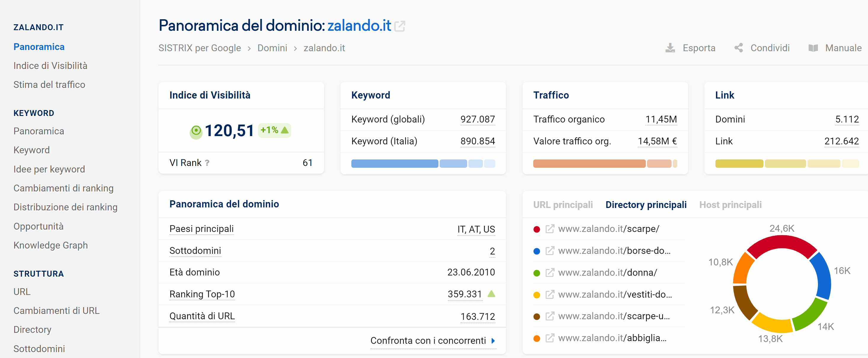Click the brown dot for scarpe-u directory

pos(537,317)
